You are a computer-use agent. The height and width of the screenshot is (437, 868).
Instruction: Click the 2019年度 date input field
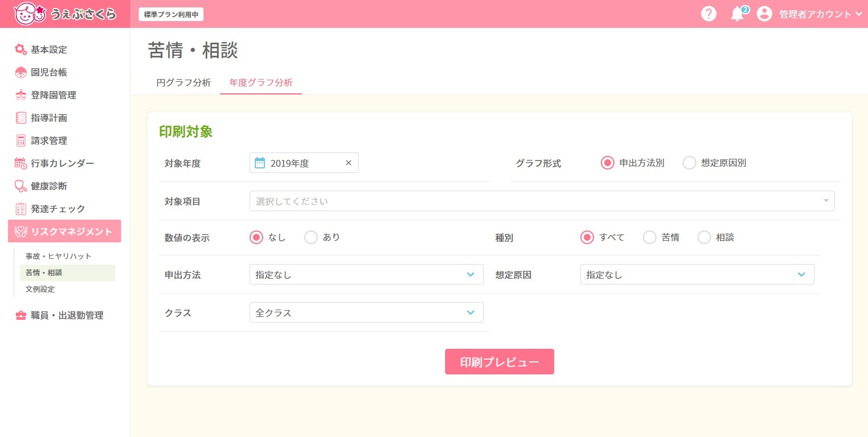[304, 163]
